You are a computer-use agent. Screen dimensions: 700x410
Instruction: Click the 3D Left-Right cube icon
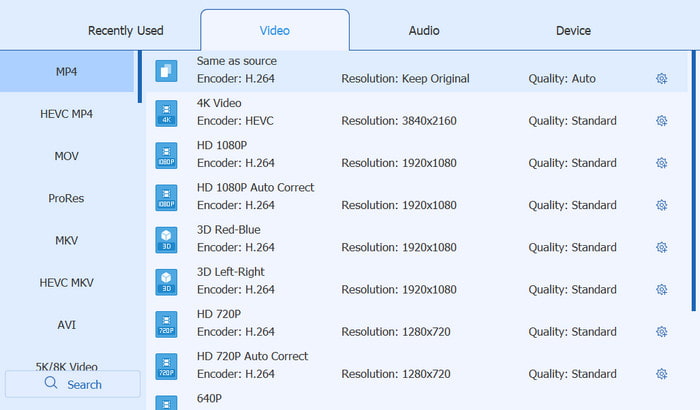[x=166, y=282]
